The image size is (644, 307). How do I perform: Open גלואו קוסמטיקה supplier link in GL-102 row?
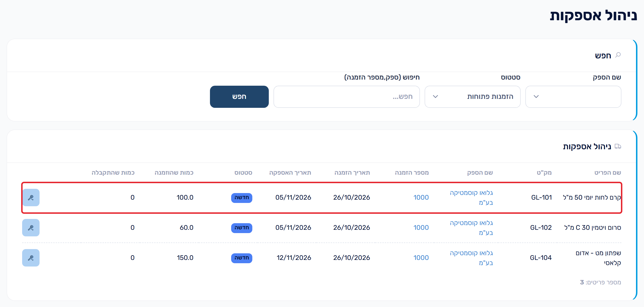click(x=471, y=228)
